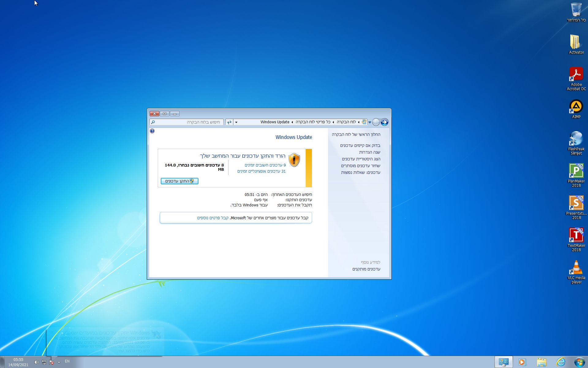The width and height of the screenshot is (588, 368).
Task: Click the forward navigation arrow button
Action: 384,122
